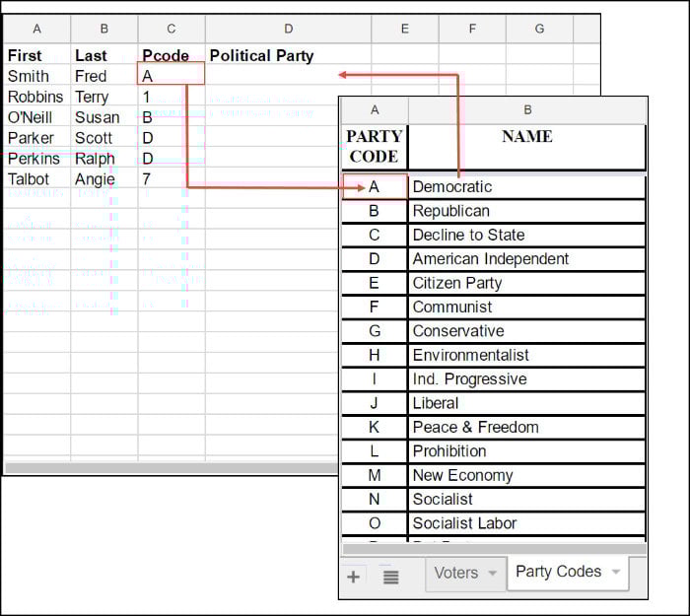The height and width of the screenshot is (616, 690).
Task: Click the 'Last' header cell
Action: 104,55
